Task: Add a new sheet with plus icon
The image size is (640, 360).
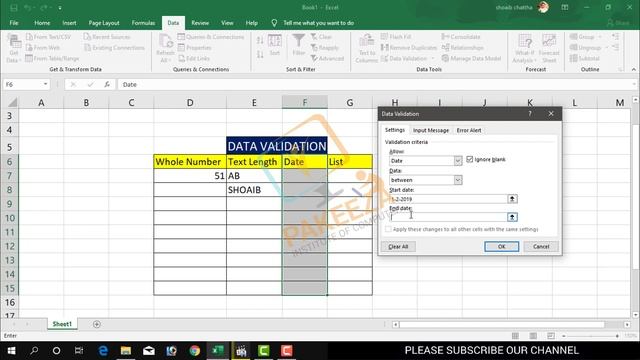Action: [x=97, y=324]
